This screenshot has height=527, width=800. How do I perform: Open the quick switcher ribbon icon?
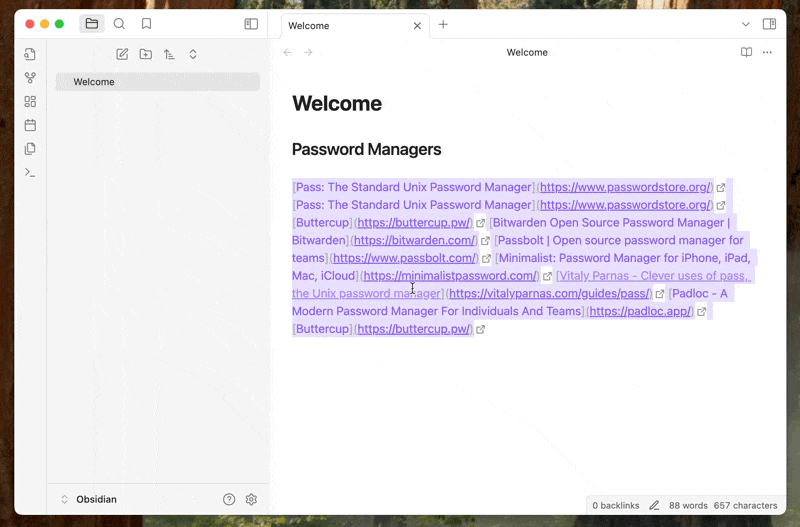click(30, 54)
